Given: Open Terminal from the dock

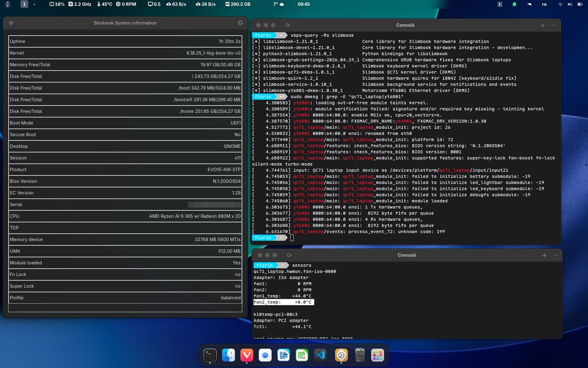Looking at the screenshot, I should (210, 354).
